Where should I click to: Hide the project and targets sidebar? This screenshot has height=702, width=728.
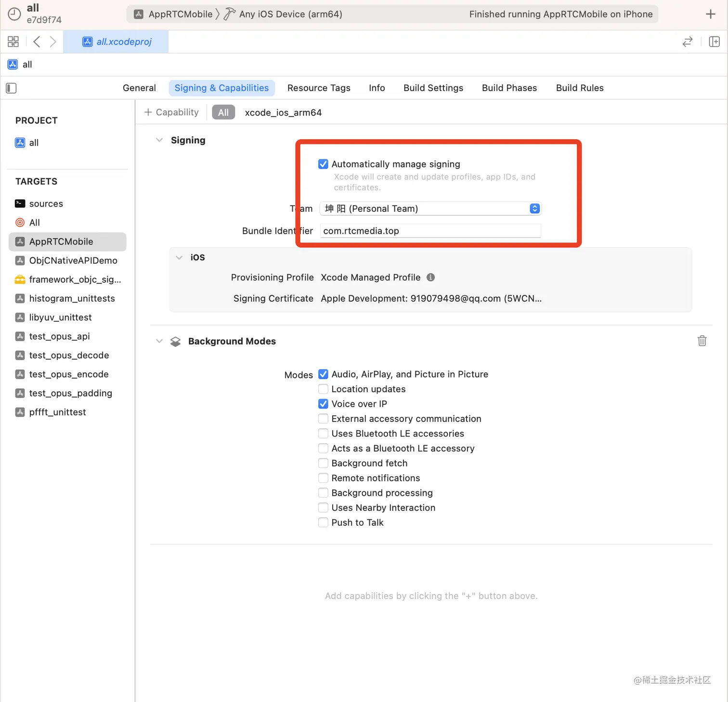pos(11,88)
